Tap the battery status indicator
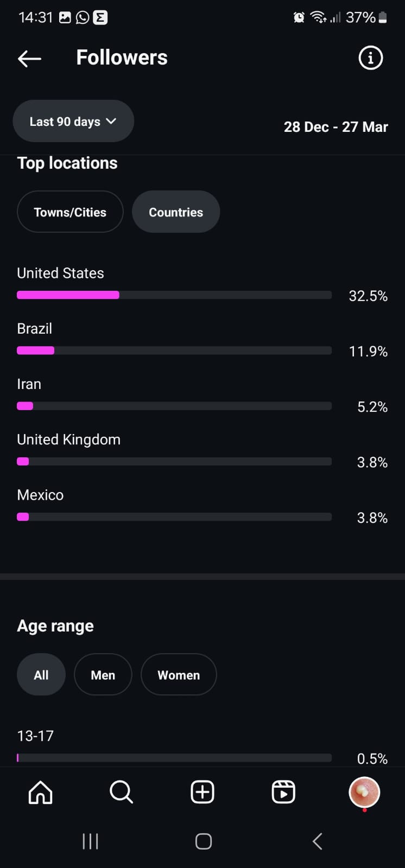This screenshot has height=868, width=405. (383, 18)
